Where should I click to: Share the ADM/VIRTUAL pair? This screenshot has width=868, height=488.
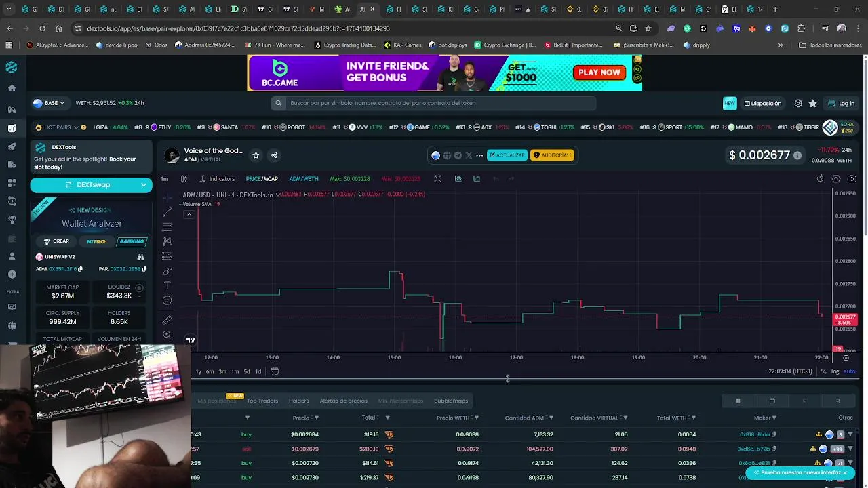click(274, 155)
